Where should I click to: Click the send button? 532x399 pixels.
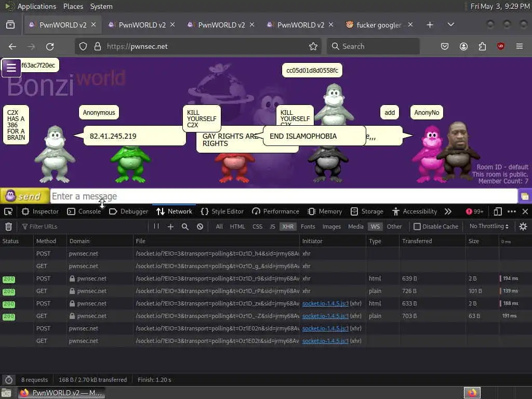(24, 196)
